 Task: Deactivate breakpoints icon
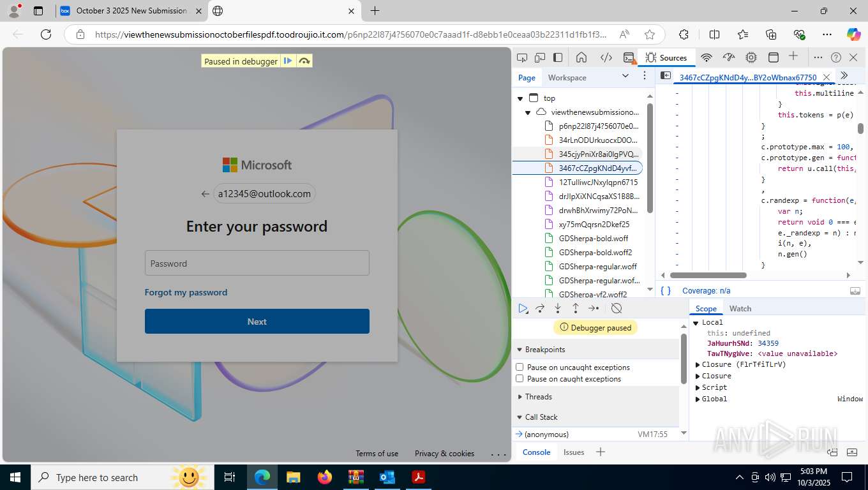pos(617,308)
